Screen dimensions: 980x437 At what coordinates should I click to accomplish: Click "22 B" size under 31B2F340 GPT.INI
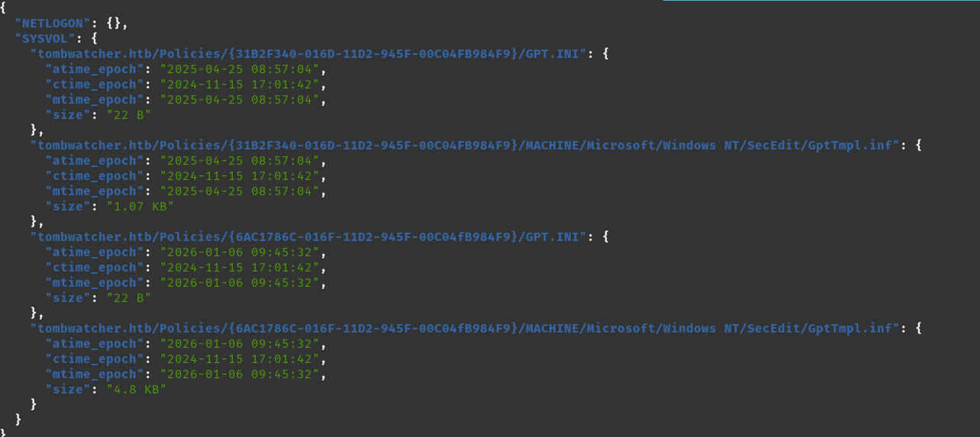click(x=128, y=115)
